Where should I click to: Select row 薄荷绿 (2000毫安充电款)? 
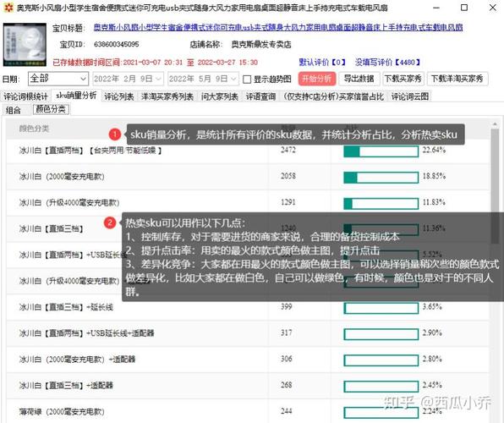tap(248, 411)
